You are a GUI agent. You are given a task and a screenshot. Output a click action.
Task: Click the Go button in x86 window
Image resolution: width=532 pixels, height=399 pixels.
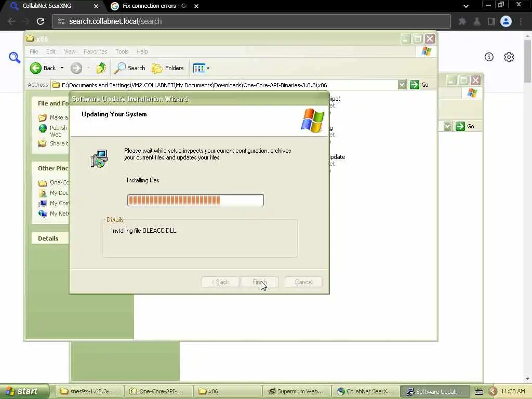click(x=419, y=85)
